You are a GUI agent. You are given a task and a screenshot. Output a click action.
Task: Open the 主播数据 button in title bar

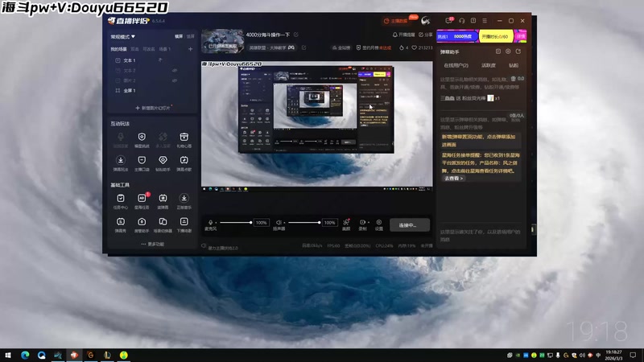[x=397, y=21]
